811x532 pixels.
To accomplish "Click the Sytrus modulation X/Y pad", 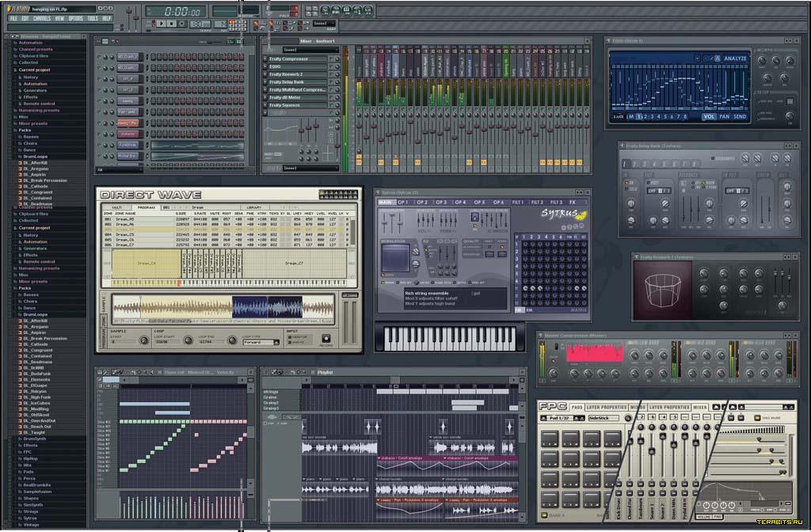I will (x=396, y=259).
